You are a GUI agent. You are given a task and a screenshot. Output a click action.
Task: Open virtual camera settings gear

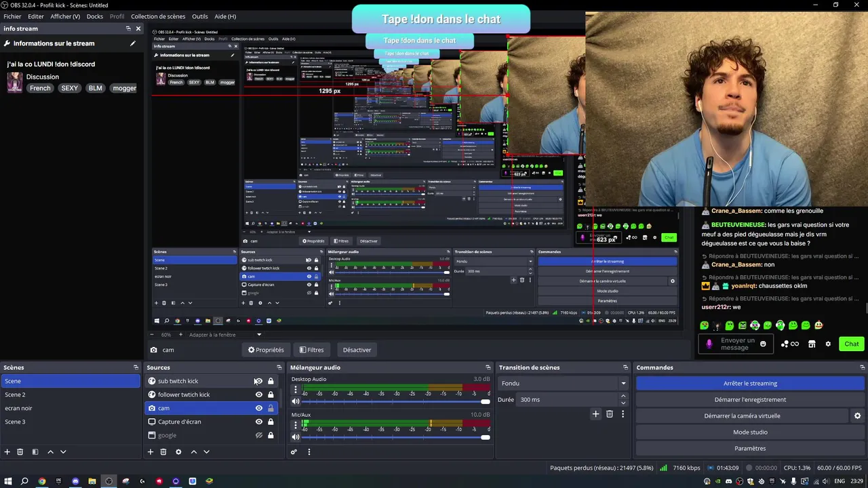tap(857, 416)
